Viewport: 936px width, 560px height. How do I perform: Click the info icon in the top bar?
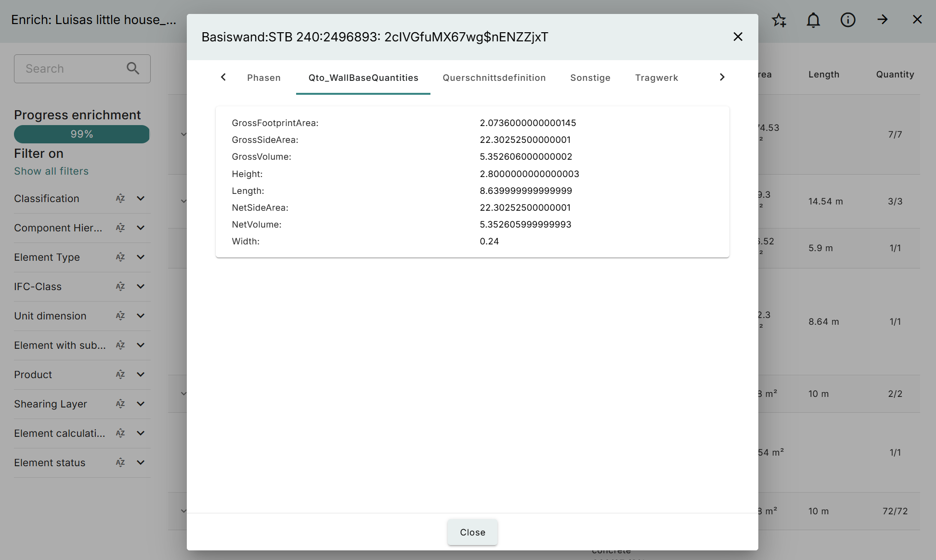coord(848,20)
